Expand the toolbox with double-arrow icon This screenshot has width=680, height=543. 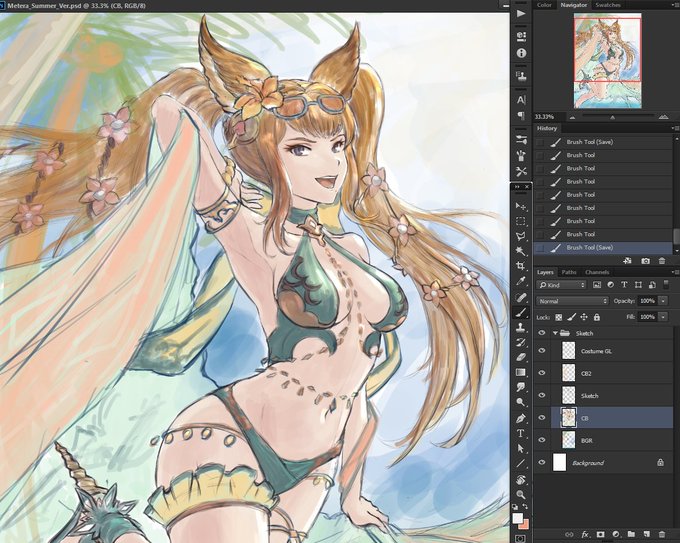[x=517, y=186]
